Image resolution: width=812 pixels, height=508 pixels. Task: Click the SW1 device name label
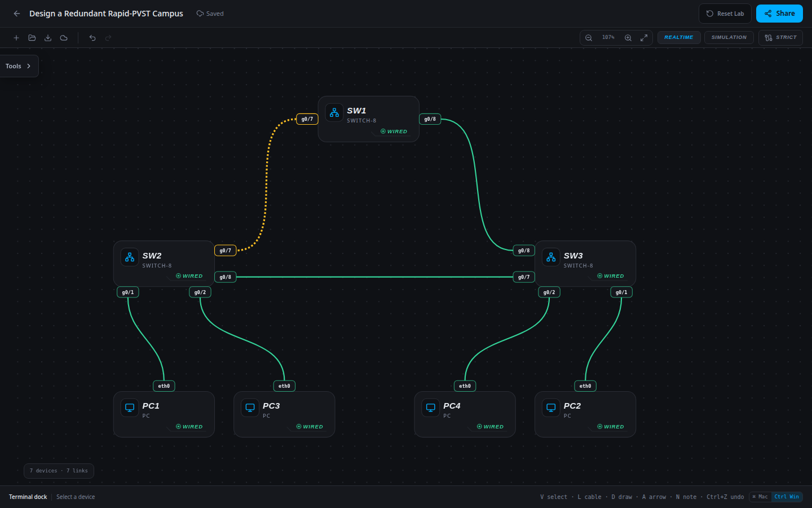(356, 111)
